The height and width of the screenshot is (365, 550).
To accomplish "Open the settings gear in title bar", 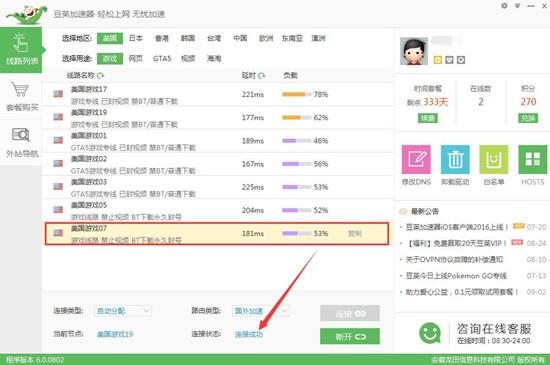I will coord(504,6).
